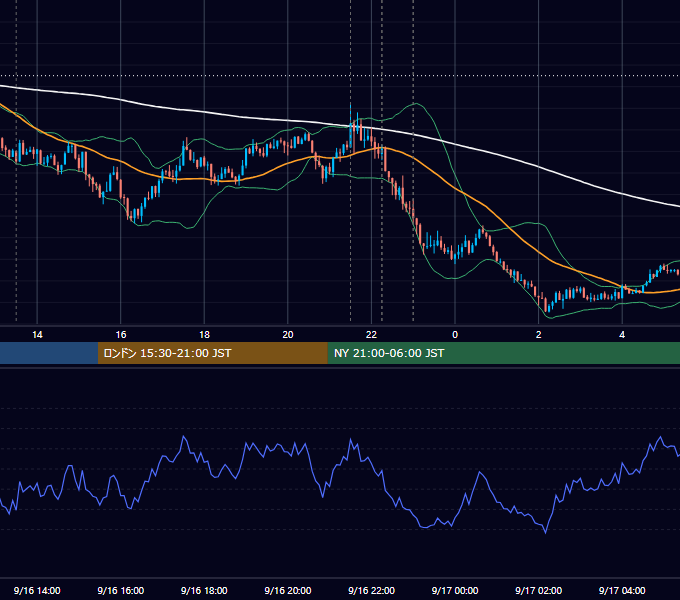Screen dimensions: 680x600
Task: Click the 9/16 18:00 date label
Action: [x=204, y=590]
